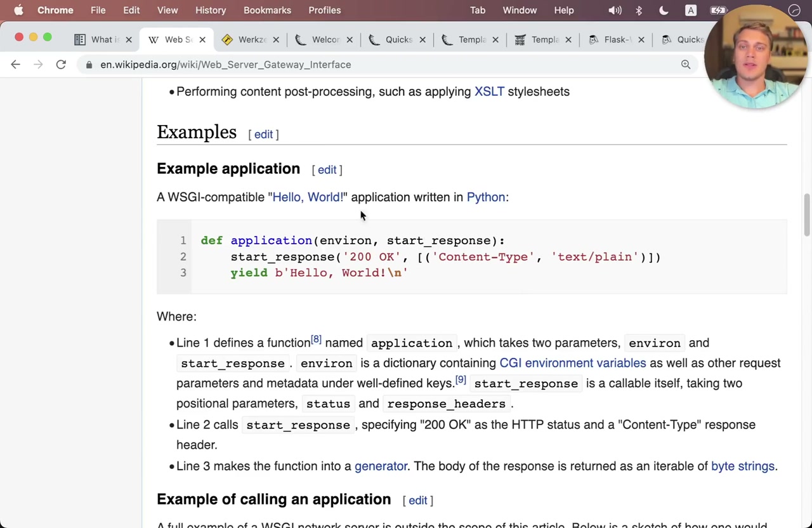Open the Apple menu
Viewport: 812px width, 528px height.
[18, 10]
